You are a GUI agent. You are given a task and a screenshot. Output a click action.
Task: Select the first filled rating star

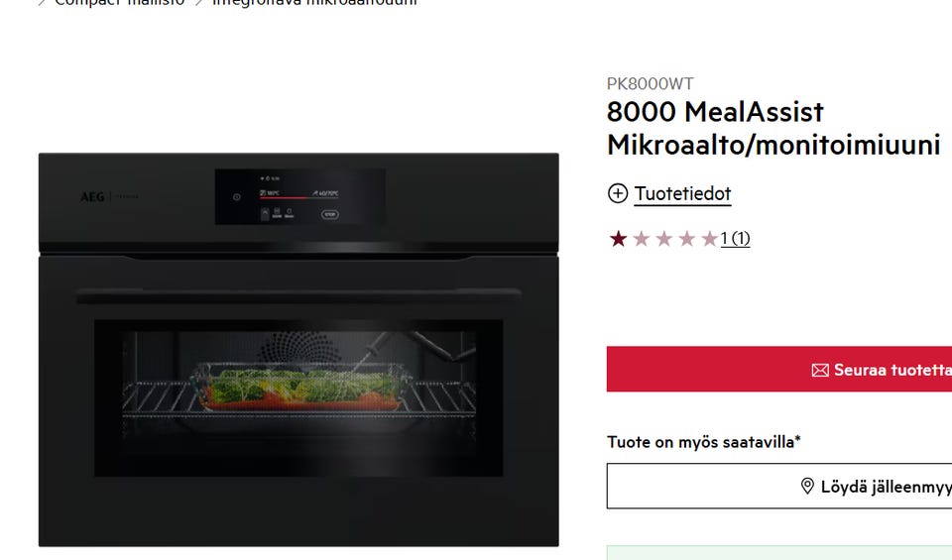(618, 239)
